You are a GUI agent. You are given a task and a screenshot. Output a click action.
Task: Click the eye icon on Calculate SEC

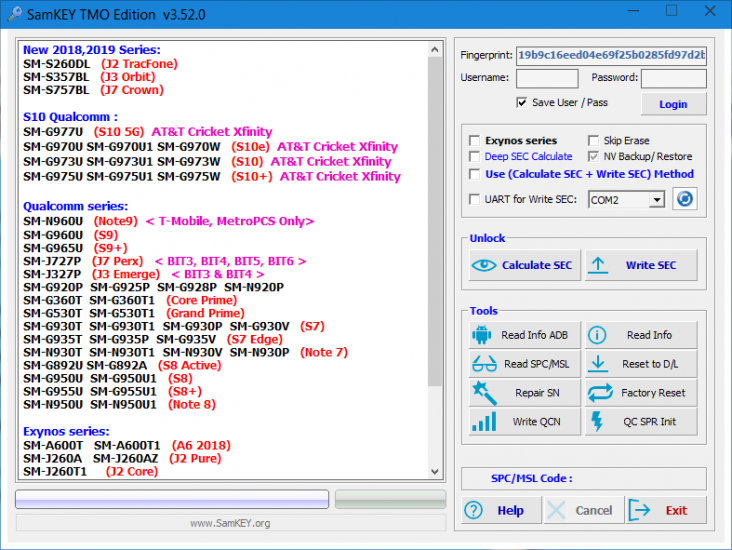pyautogui.click(x=484, y=265)
